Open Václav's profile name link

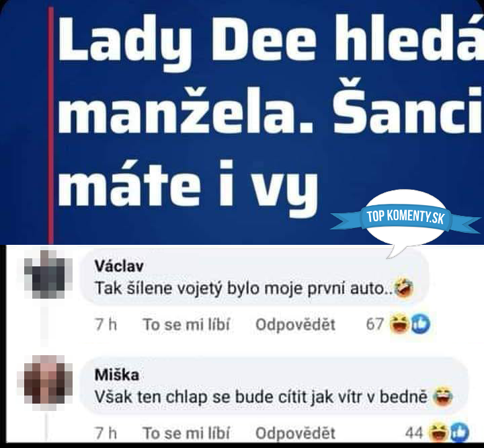[119, 266]
